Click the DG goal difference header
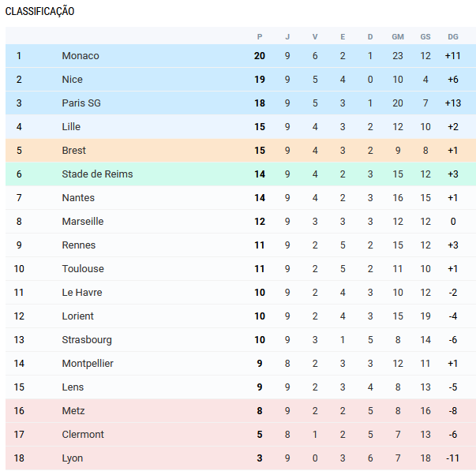The width and height of the screenshot is (476, 471). [x=452, y=37]
